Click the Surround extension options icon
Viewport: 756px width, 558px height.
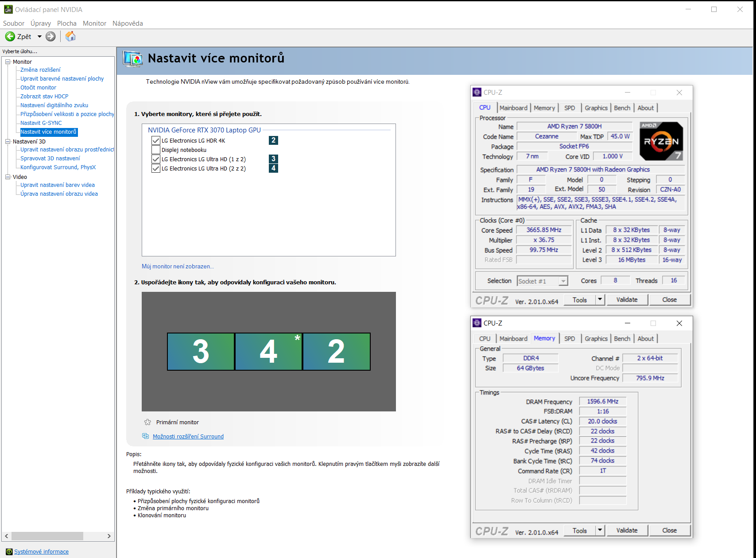(x=145, y=436)
